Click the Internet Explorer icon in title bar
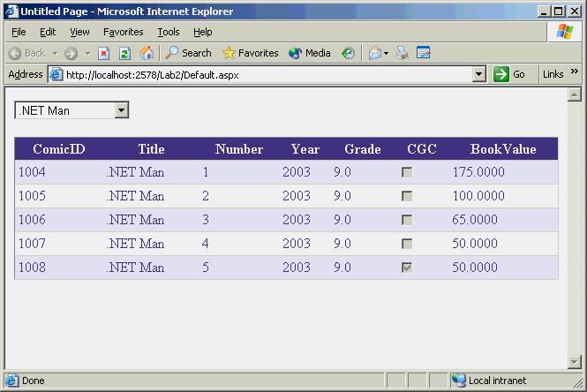 click(11, 11)
